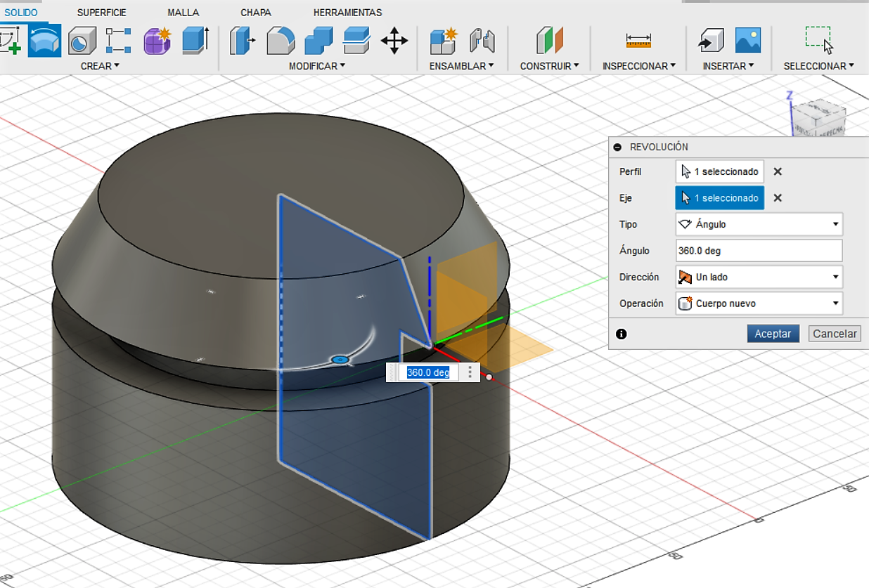Viewport: 869px width, 588px height.
Task: Open the Dirección dropdown (Un lado)
Action: pyautogui.click(x=759, y=277)
